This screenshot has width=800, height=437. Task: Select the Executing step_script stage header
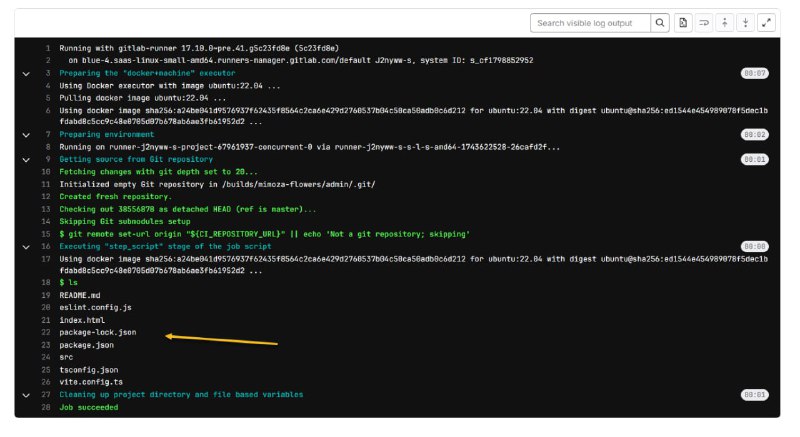[x=165, y=246]
